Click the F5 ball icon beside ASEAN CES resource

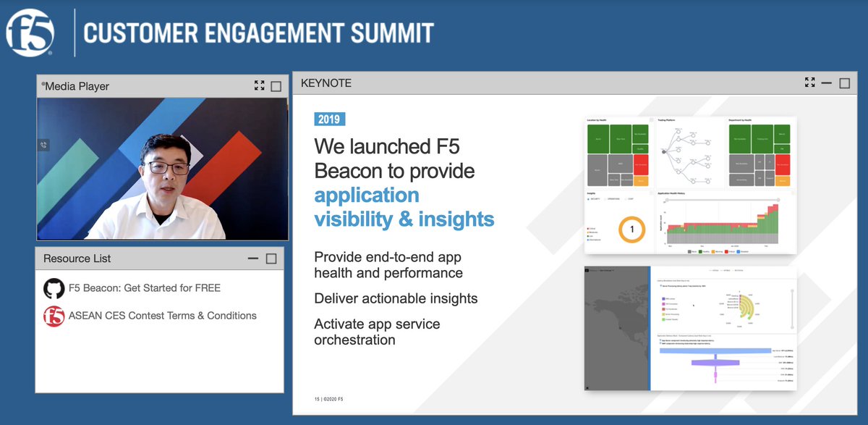[55, 316]
